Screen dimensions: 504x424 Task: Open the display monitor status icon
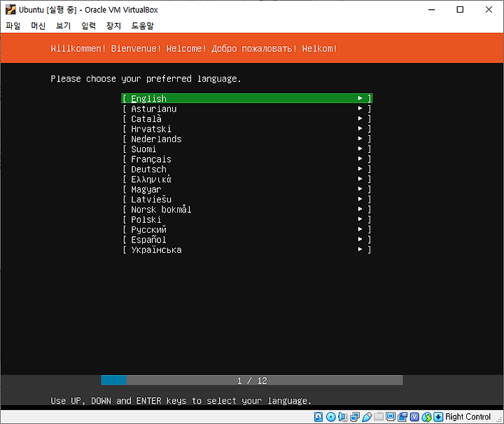tap(391, 416)
